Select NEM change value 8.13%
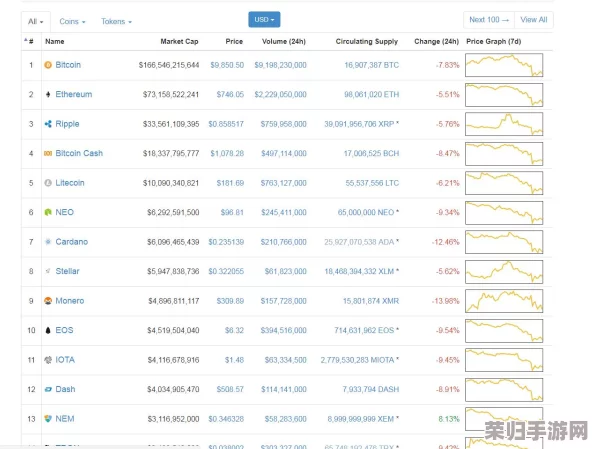This screenshot has width=594, height=449. click(x=449, y=419)
